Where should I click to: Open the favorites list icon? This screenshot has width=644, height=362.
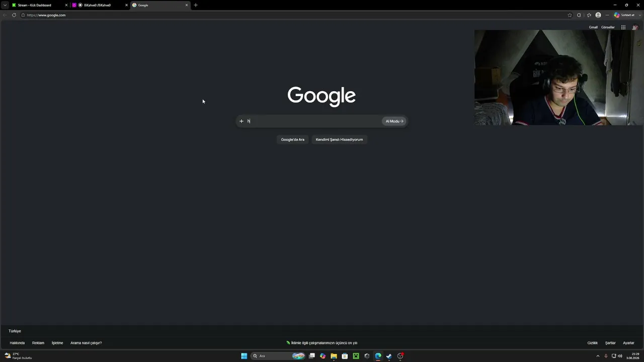[589, 15]
